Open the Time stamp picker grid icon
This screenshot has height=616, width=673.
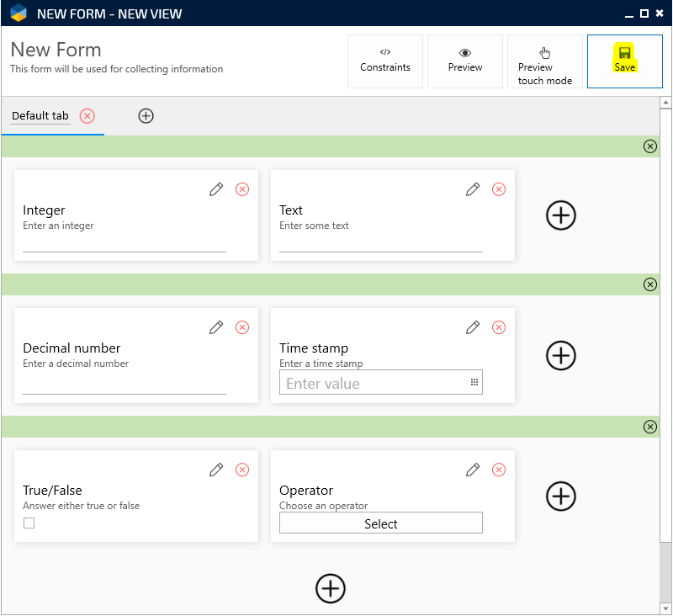pyautogui.click(x=474, y=383)
